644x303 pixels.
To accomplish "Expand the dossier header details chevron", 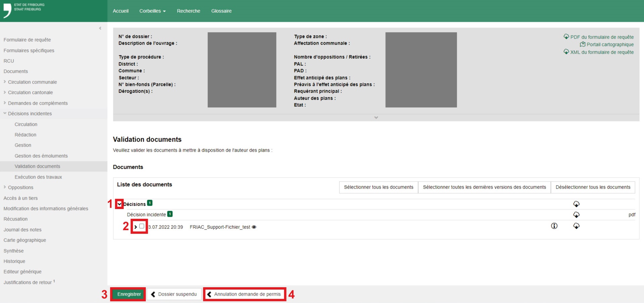I will [376, 117].
